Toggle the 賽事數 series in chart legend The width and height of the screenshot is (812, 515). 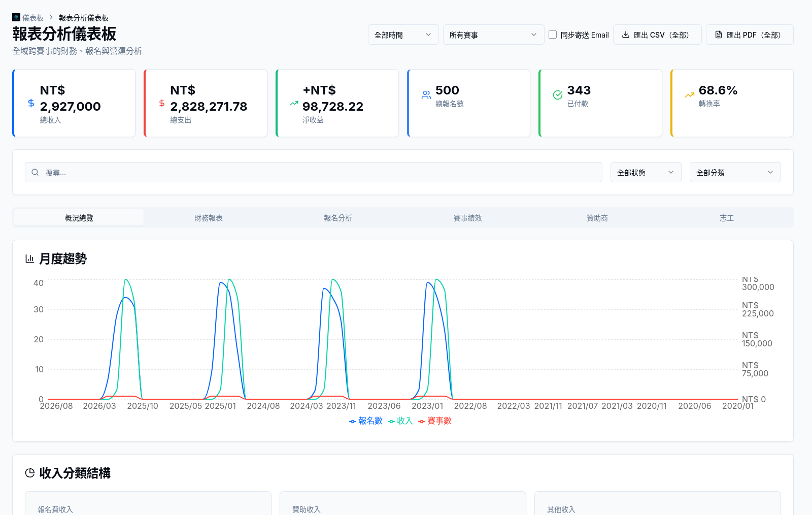pyautogui.click(x=435, y=421)
